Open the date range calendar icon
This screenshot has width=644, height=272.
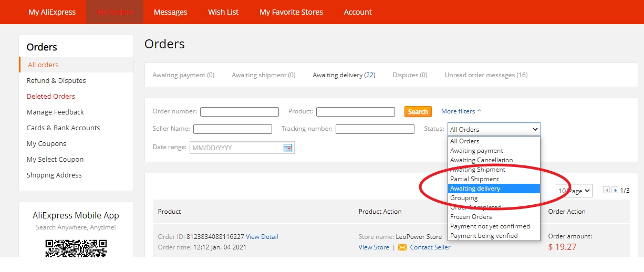click(x=288, y=148)
